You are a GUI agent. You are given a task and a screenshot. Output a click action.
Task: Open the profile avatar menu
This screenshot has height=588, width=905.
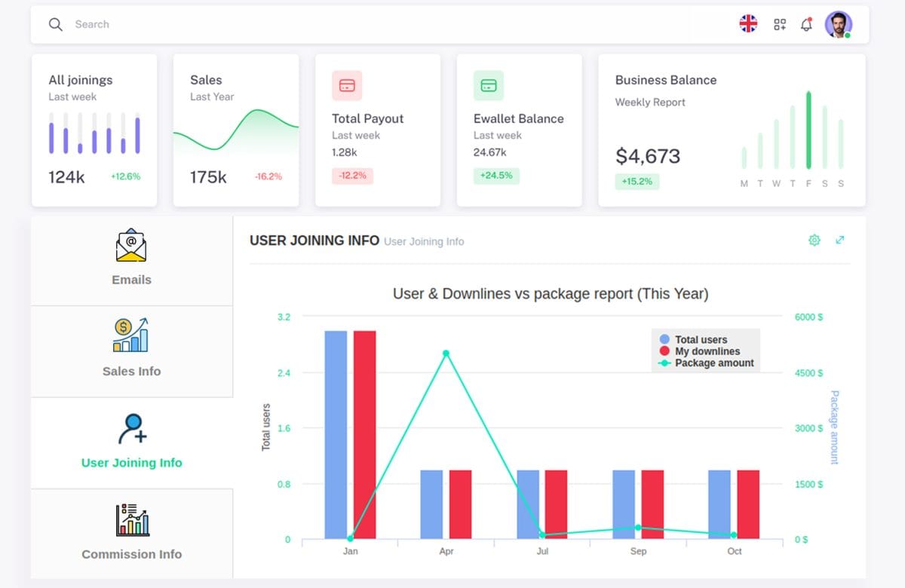coord(839,23)
